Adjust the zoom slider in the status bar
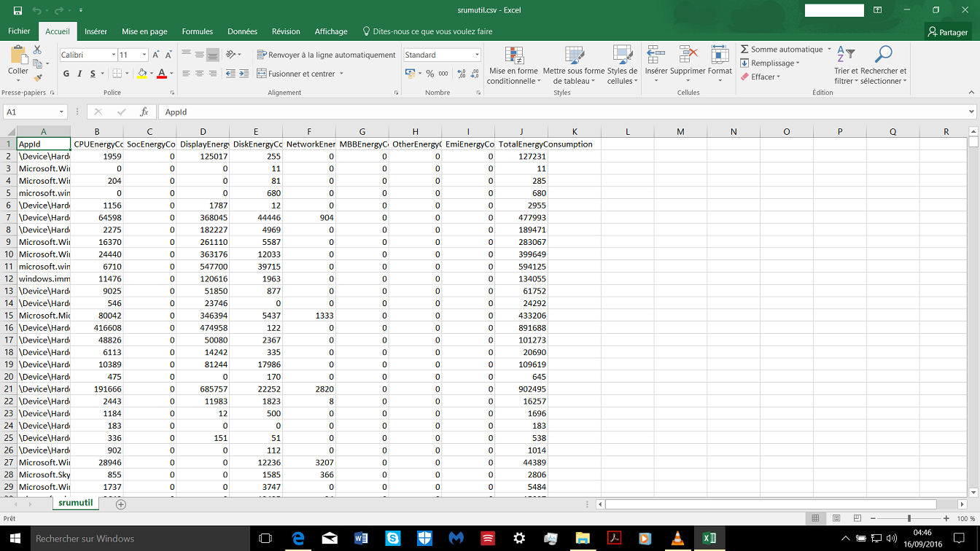Screen dimensions: 980x551 coord(909,518)
